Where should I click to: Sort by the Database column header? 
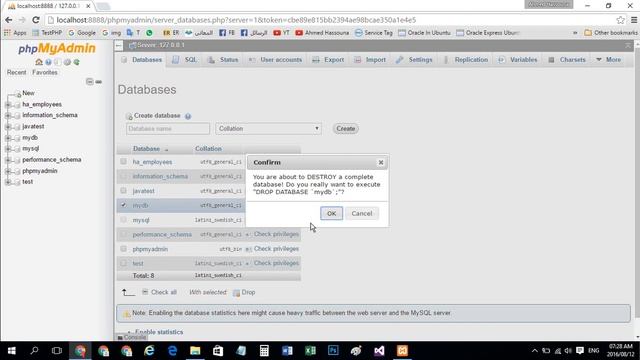(x=146, y=149)
